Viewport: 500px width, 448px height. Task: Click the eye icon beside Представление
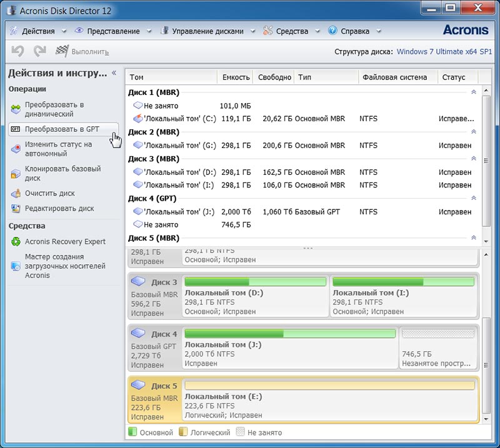79,30
